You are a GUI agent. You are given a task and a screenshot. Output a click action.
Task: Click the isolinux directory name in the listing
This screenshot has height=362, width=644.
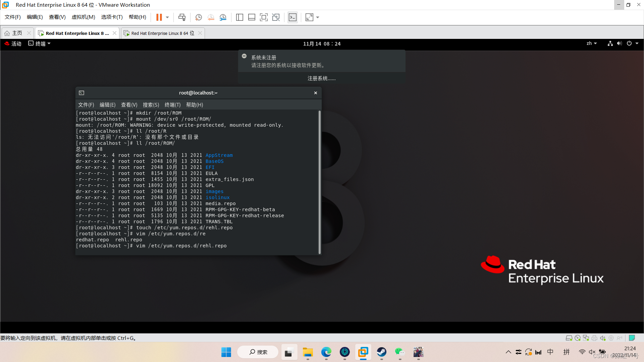(217, 197)
